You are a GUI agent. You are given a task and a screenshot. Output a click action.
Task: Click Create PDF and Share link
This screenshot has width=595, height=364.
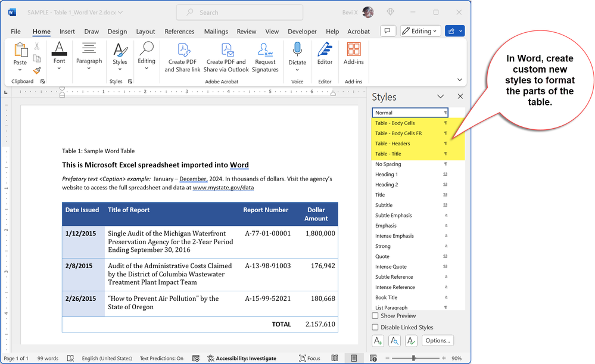[182, 57]
